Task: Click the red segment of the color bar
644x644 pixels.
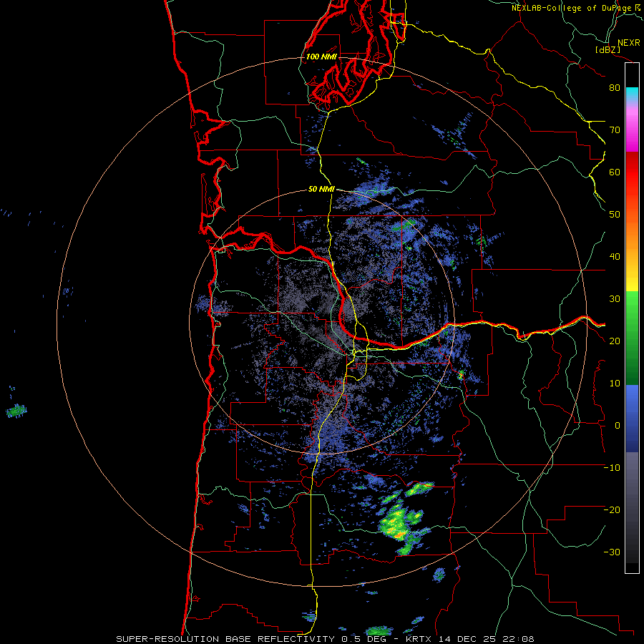Action: [x=632, y=172]
